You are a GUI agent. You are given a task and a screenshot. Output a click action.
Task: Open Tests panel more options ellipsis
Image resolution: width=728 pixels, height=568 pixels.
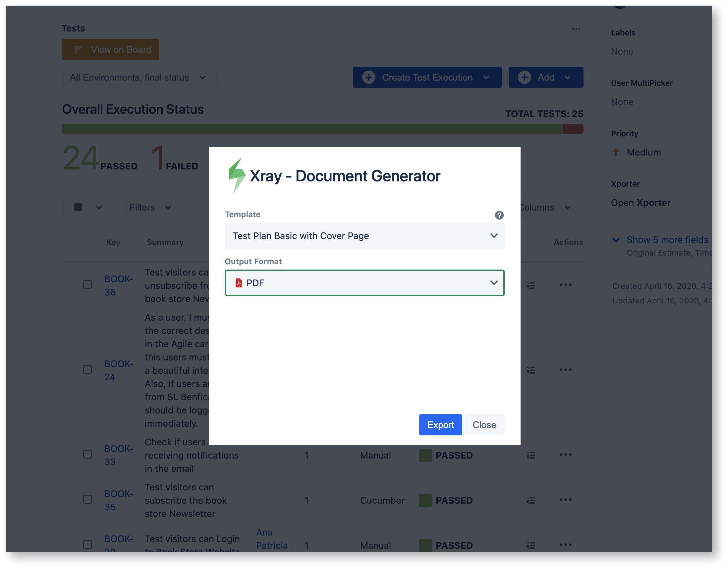(x=576, y=29)
